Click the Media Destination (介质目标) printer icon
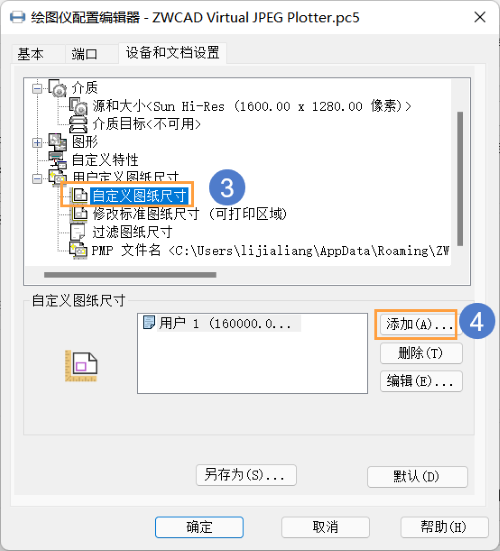This screenshot has height=551, width=500. point(78,124)
